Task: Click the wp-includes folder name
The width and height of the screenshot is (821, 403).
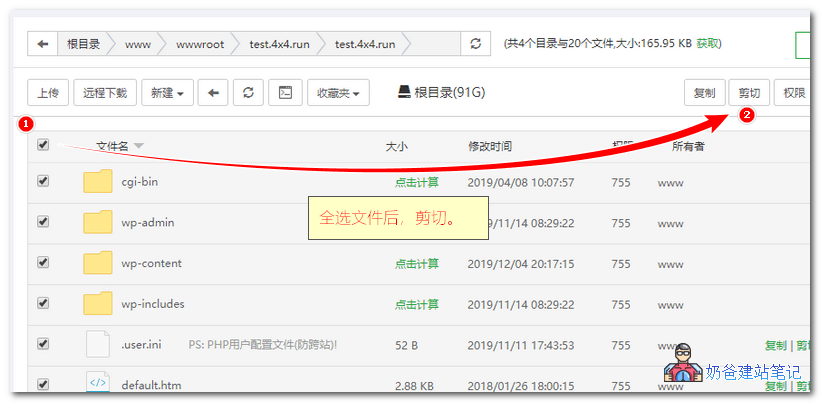Action: [x=153, y=304]
